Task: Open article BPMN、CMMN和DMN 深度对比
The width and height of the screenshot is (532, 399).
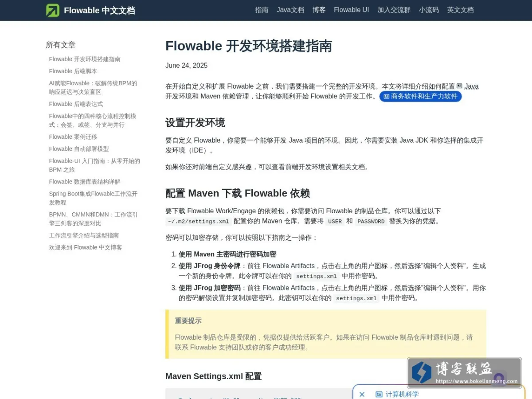Action: coord(93,219)
